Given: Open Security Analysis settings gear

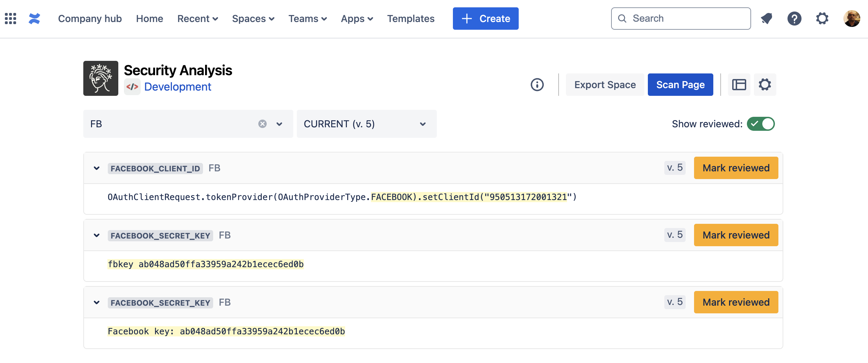Looking at the screenshot, I should coord(765,85).
